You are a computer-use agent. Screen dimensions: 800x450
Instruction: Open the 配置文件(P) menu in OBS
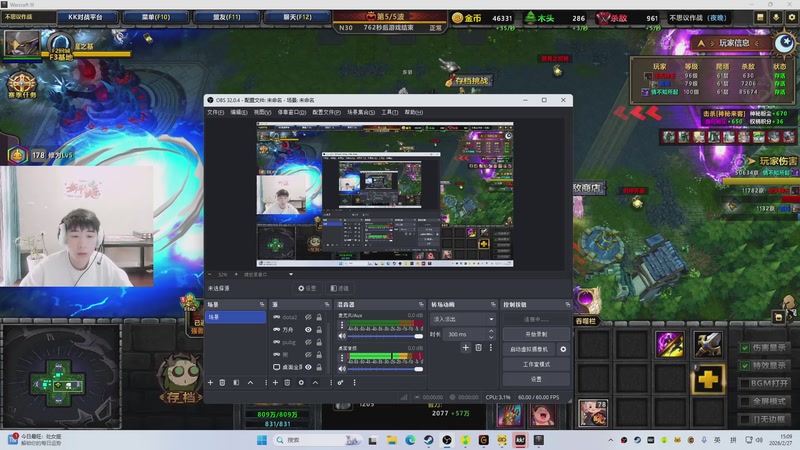327,112
